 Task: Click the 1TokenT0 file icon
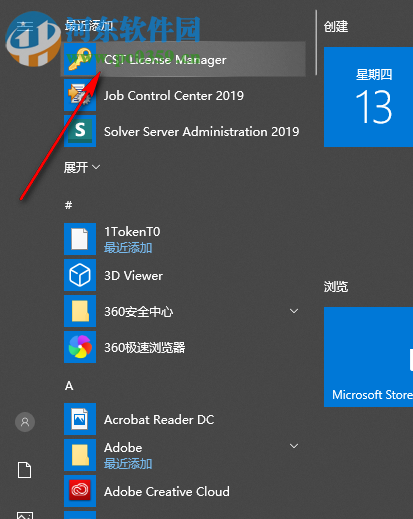pyautogui.click(x=80, y=239)
